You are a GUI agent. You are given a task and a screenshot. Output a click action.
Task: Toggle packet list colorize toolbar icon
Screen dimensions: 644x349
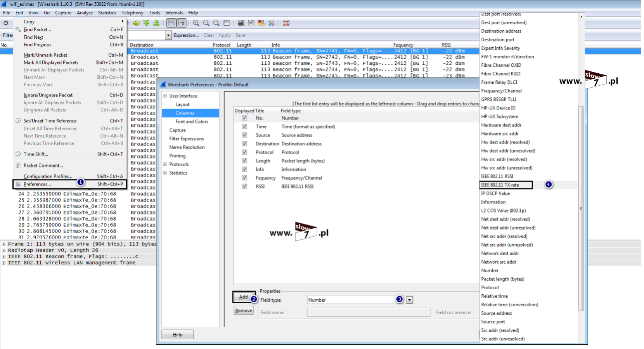(x=171, y=23)
